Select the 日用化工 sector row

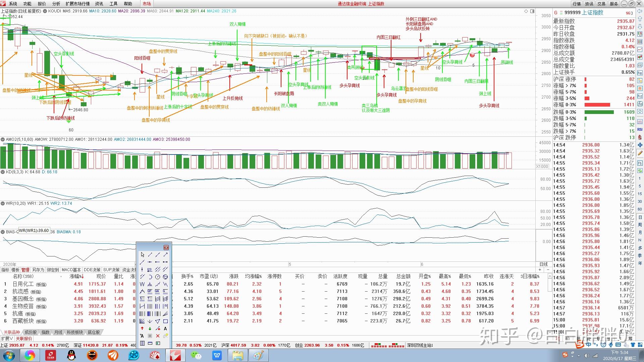click(x=275, y=284)
